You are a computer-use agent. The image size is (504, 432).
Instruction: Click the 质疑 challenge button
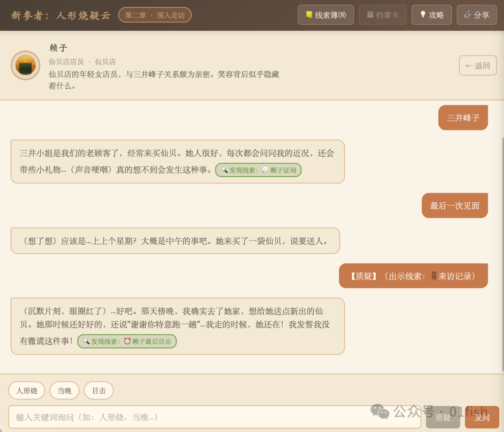click(x=443, y=417)
